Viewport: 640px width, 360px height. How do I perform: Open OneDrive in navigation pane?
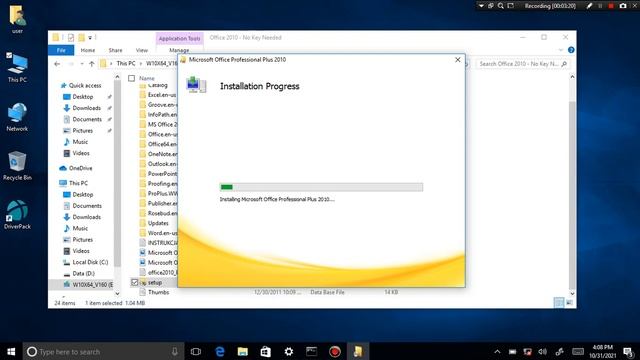80,168
